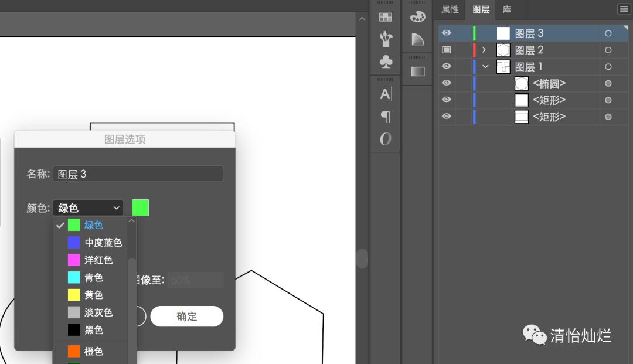
Task: Collapse 图层 1 with its chevron
Action: (485, 67)
